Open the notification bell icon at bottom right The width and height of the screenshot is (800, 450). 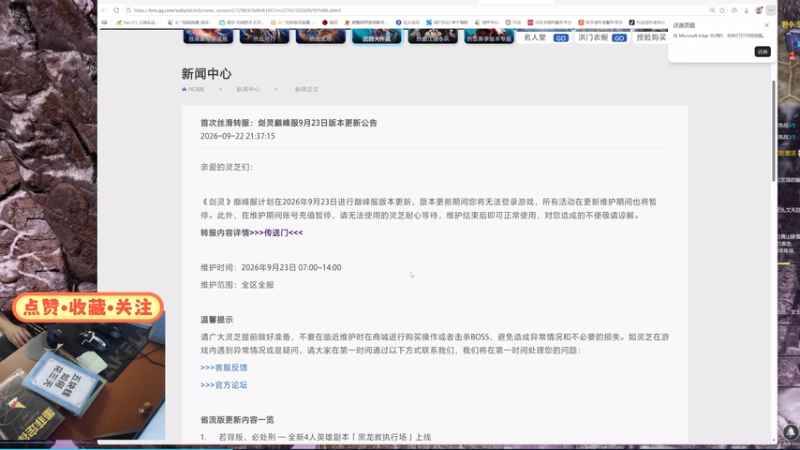tap(790, 432)
